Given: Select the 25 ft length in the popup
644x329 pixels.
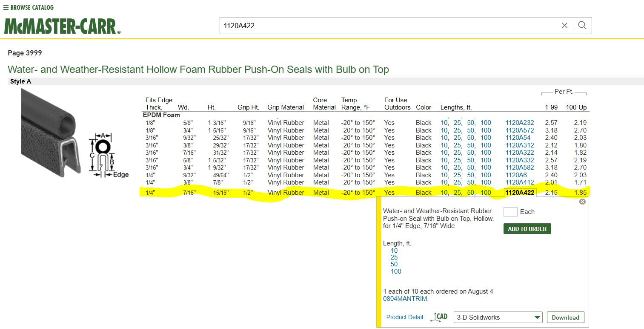Looking at the screenshot, I should click(394, 257).
